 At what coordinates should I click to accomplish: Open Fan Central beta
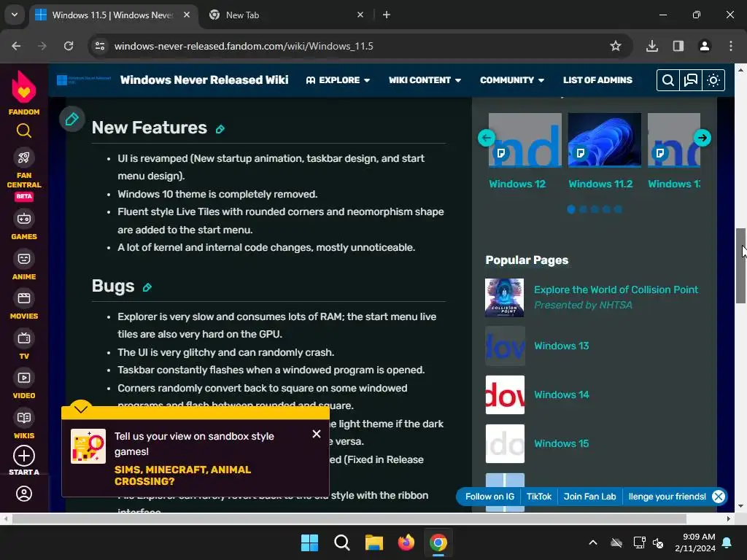coord(24,175)
